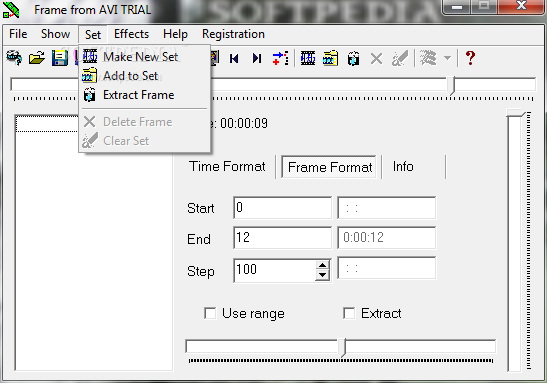The image size is (547, 383).
Task: Click the Step field showing 100
Action: click(275, 270)
